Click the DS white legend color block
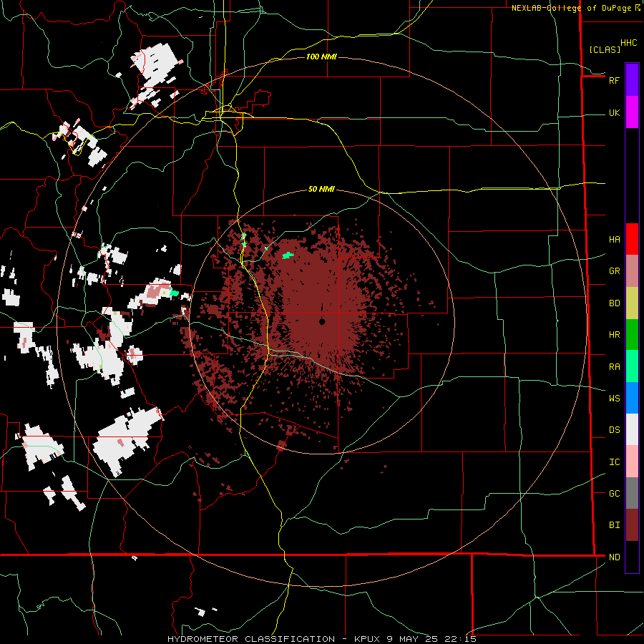 point(632,429)
